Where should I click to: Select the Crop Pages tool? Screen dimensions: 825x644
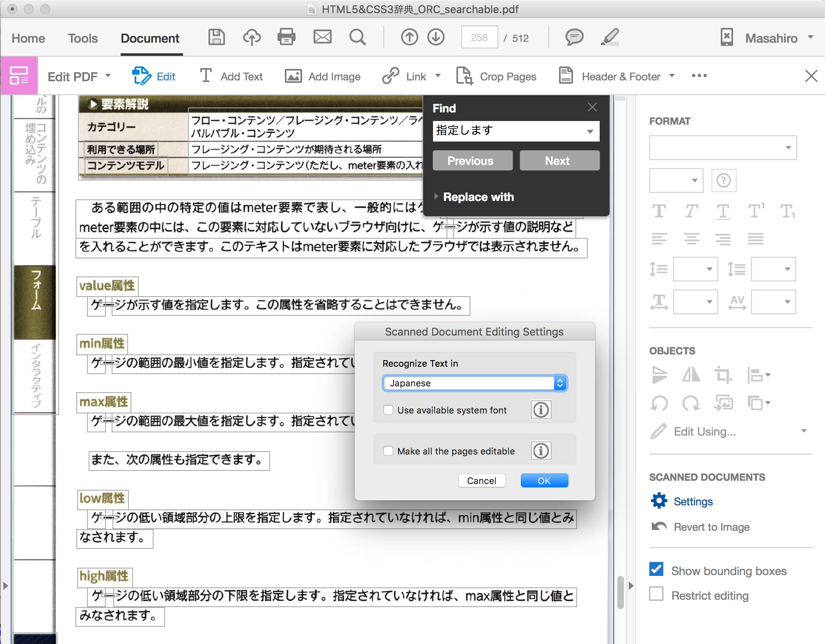497,76
